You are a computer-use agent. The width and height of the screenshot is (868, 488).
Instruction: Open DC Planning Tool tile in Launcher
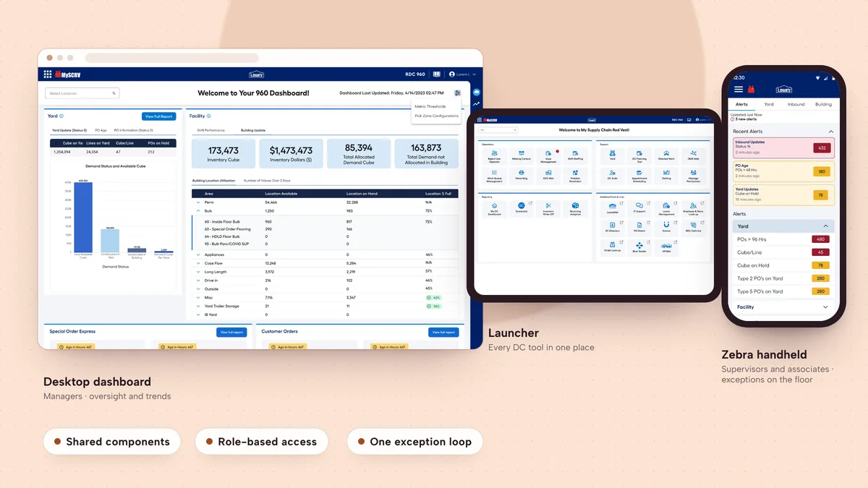point(639,155)
